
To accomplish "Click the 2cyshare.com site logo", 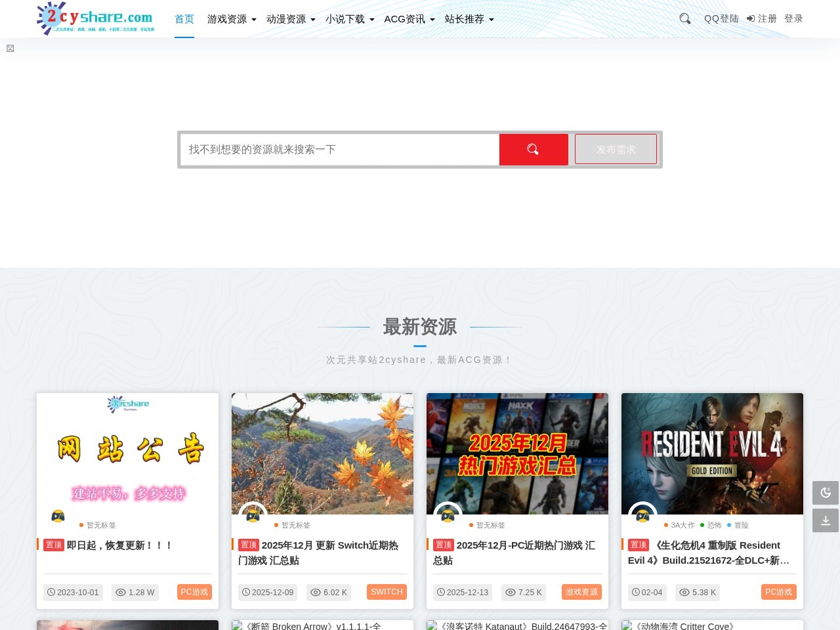I will pos(96,18).
